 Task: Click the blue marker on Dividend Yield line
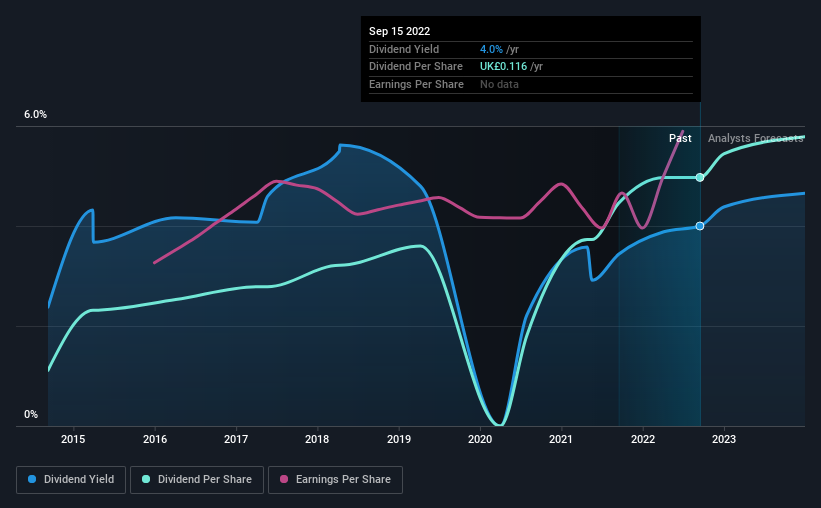[x=700, y=226]
